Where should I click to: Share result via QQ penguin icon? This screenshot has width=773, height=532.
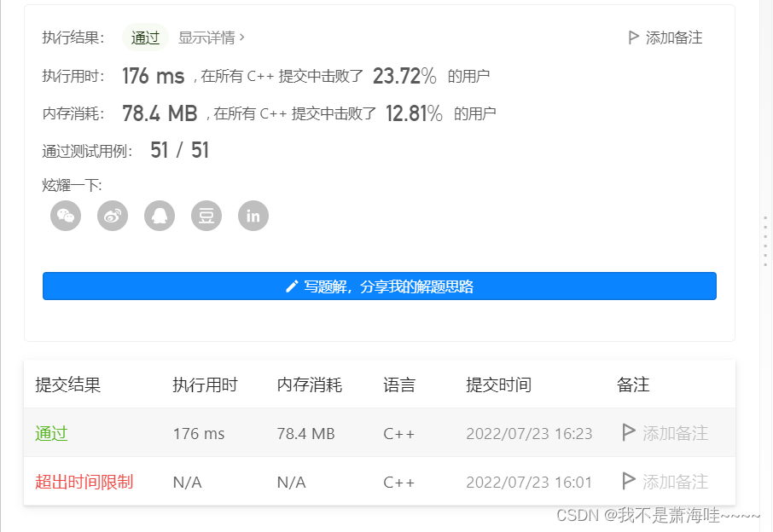point(160,216)
